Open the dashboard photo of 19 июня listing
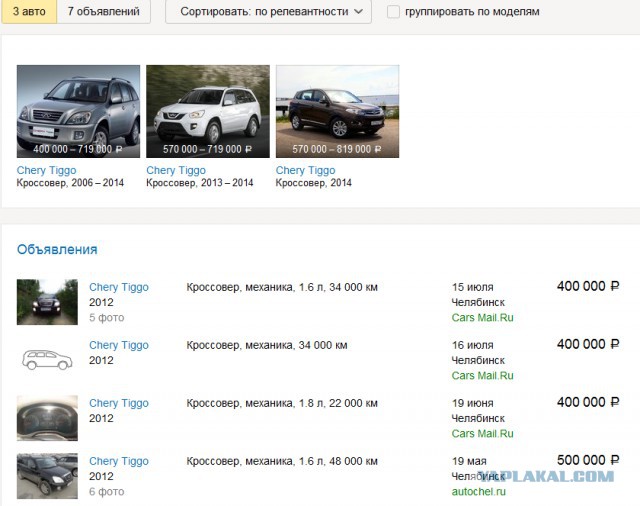The image size is (640, 506). coord(47,418)
